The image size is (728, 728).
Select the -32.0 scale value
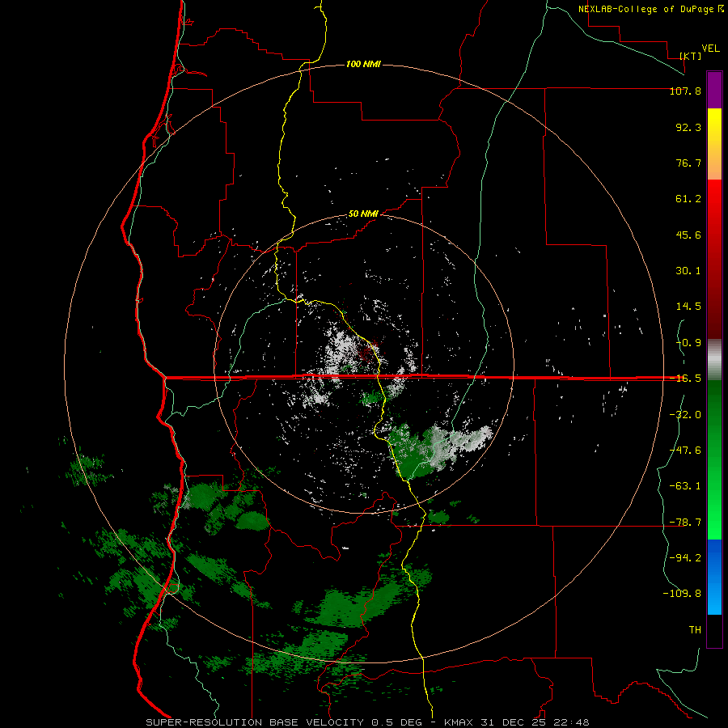click(x=685, y=415)
